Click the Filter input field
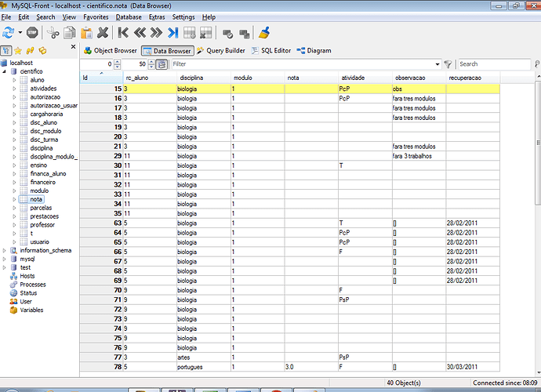Image resolution: width=541 pixels, height=392 pixels. [303, 64]
